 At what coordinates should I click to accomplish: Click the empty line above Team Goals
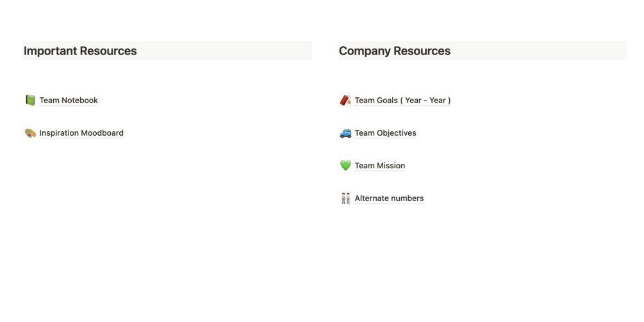[482, 76]
